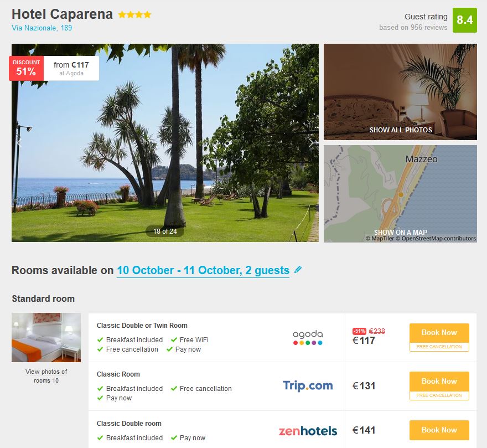The image size is (487, 448).
Task: Go to next photo with right arrow
Action: (311, 143)
